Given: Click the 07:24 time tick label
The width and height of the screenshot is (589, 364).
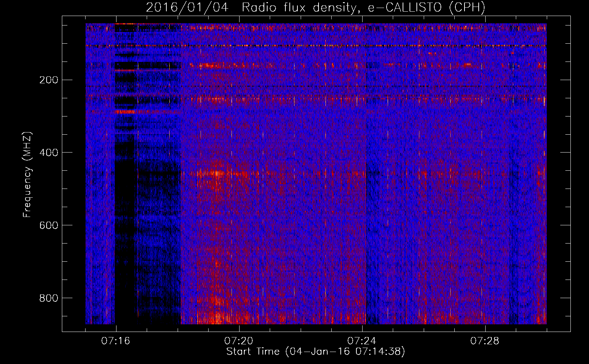Looking at the screenshot, I should (362, 341).
